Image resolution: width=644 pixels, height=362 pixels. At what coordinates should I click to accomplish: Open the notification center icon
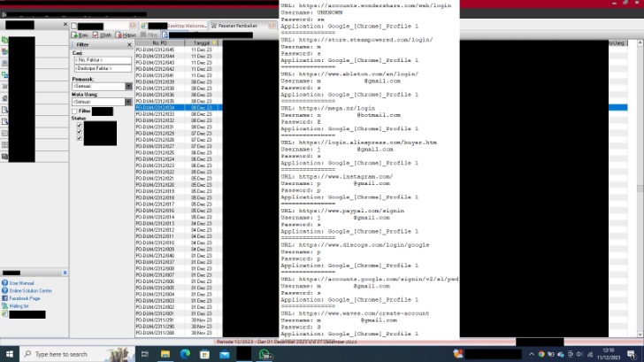click(632, 354)
